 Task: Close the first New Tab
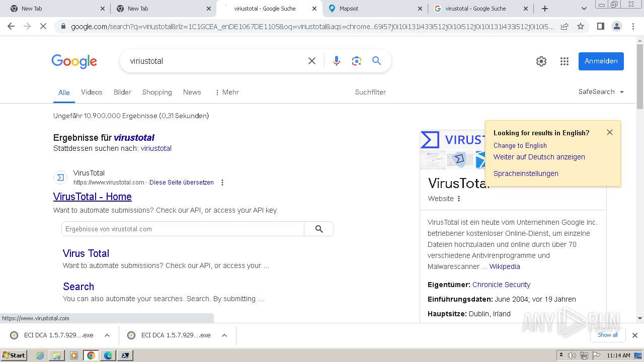(x=102, y=9)
